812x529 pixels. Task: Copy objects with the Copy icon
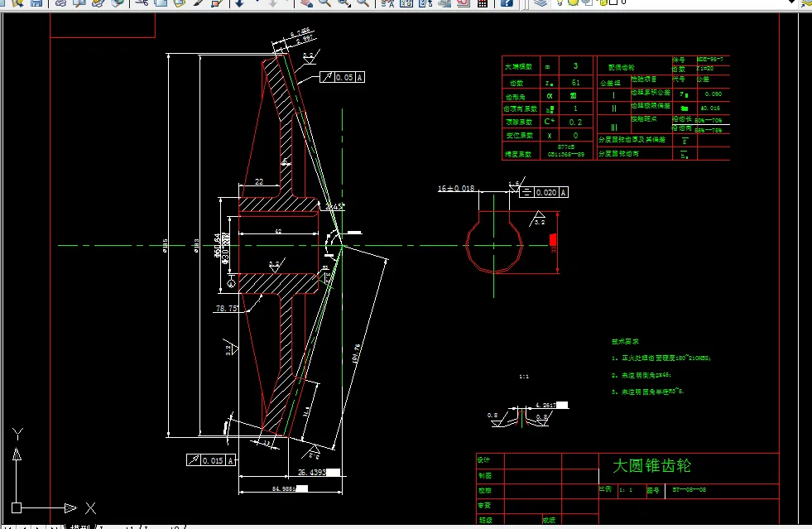click(161, 2)
